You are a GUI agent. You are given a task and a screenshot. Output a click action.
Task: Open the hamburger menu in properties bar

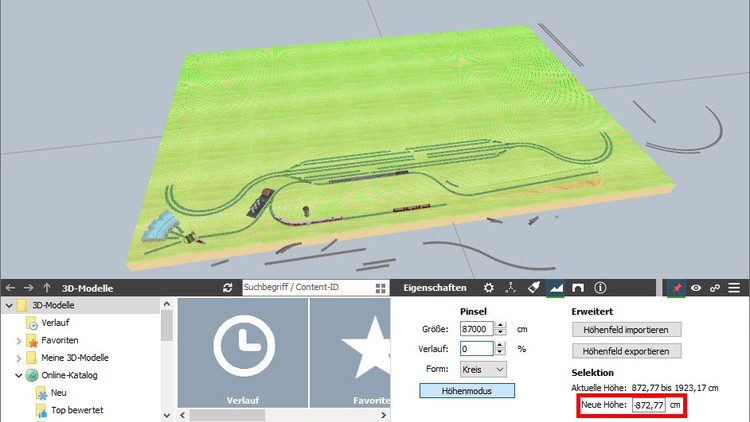click(734, 288)
